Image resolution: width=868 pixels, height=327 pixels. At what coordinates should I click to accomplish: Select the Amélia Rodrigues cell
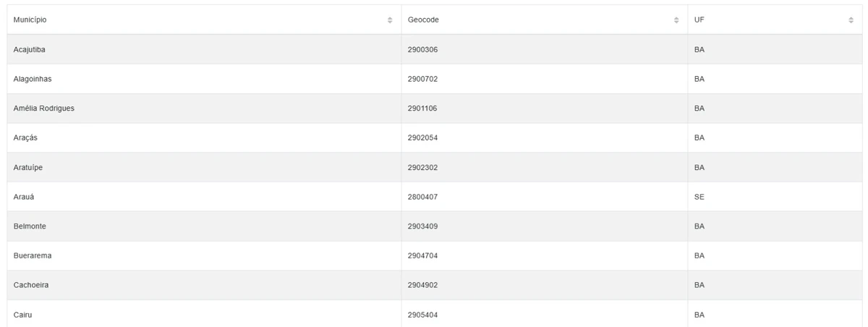point(204,109)
